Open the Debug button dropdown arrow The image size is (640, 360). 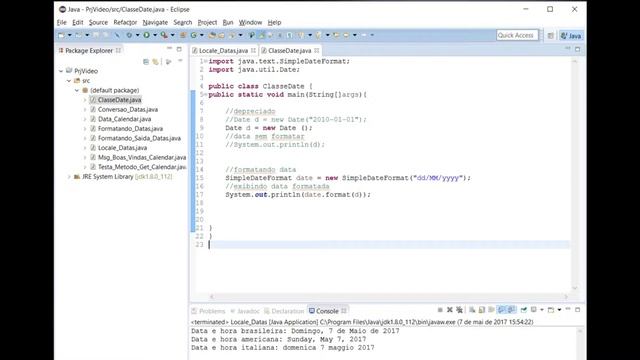(x=138, y=35)
